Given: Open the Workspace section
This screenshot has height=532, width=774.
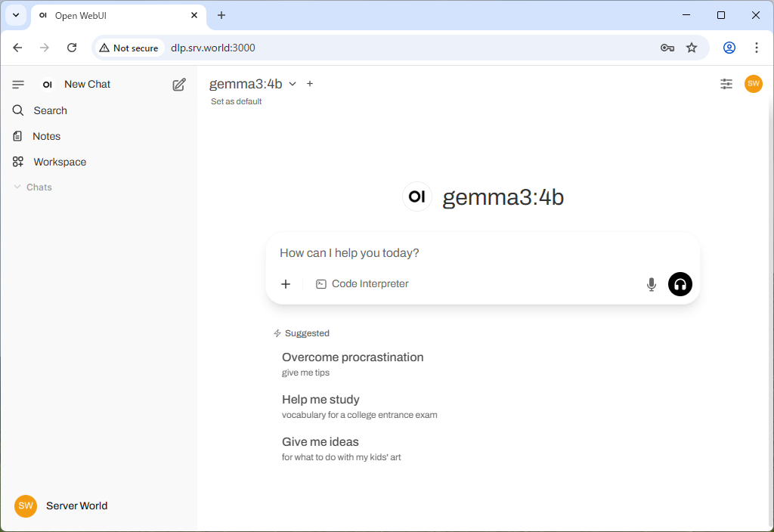Looking at the screenshot, I should (59, 162).
